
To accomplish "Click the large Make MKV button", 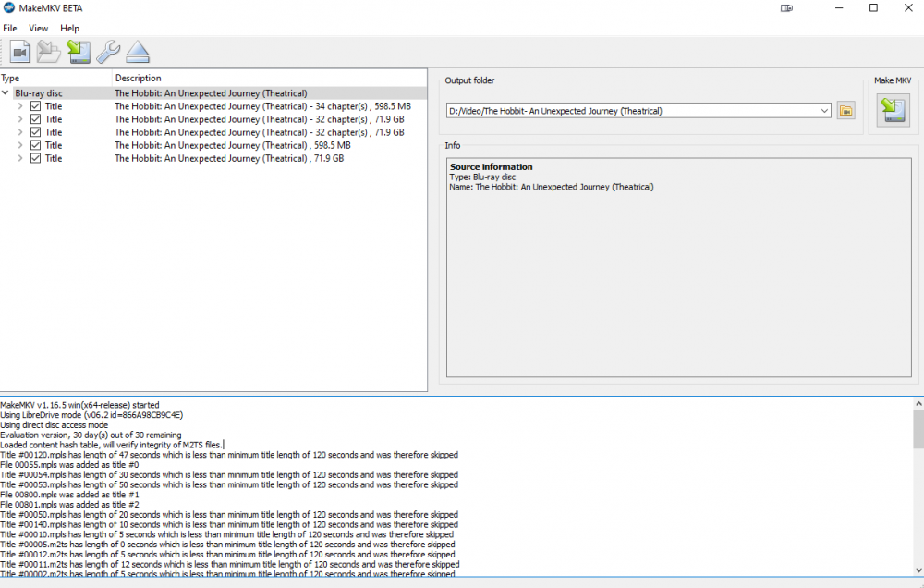I will pos(893,110).
